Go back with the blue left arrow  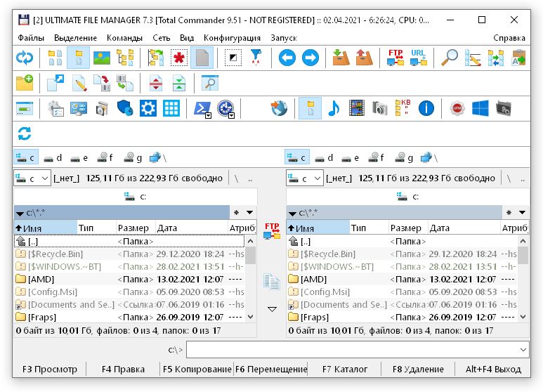287,58
